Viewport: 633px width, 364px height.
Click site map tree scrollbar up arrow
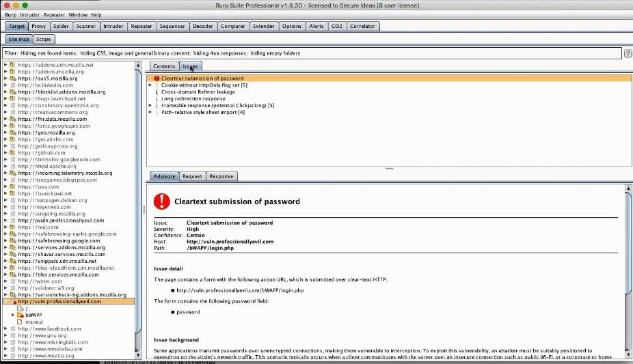coord(138,65)
